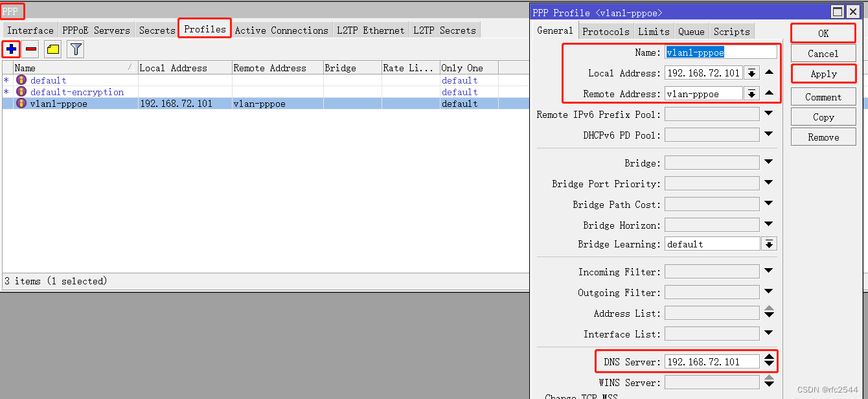This screenshot has width=868, height=399.
Task: Open the Bridge Learning dropdown
Action: [x=769, y=244]
